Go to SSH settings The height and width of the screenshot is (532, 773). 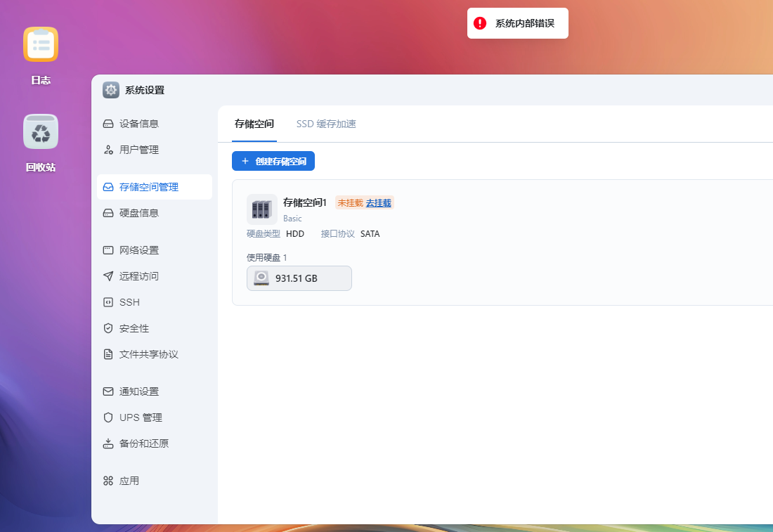(129, 302)
